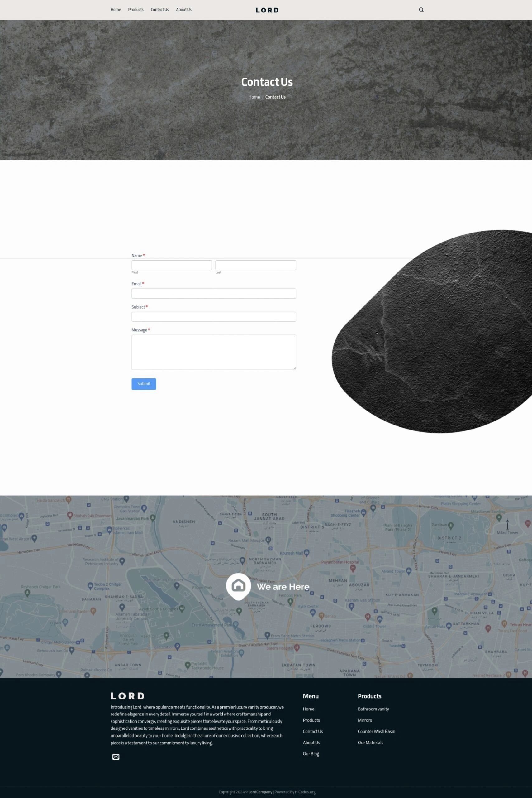Viewport: 532px width, 798px height.
Task: Visit Our Blog from footer menu
Action: pyautogui.click(x=311, y=753)
